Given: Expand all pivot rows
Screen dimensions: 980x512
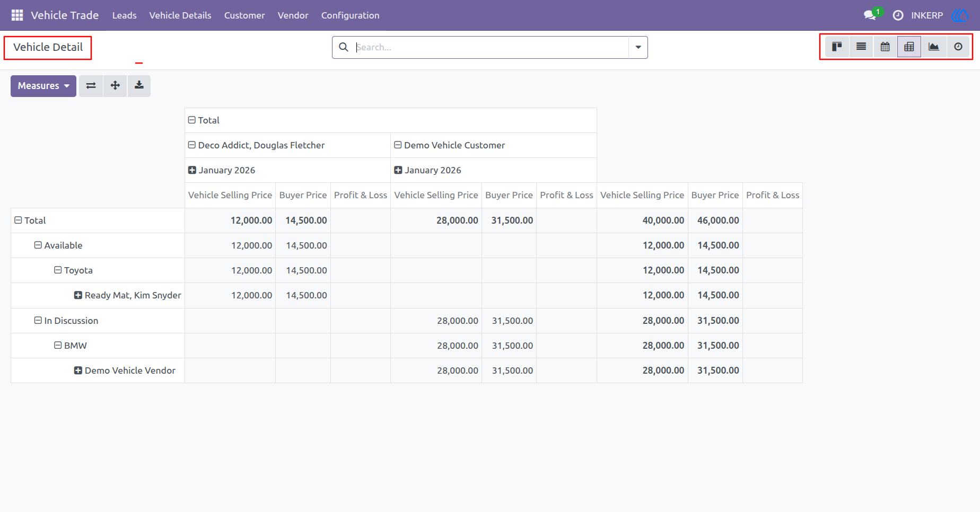Looking at the screenshot, I should [x=115, y=86].
